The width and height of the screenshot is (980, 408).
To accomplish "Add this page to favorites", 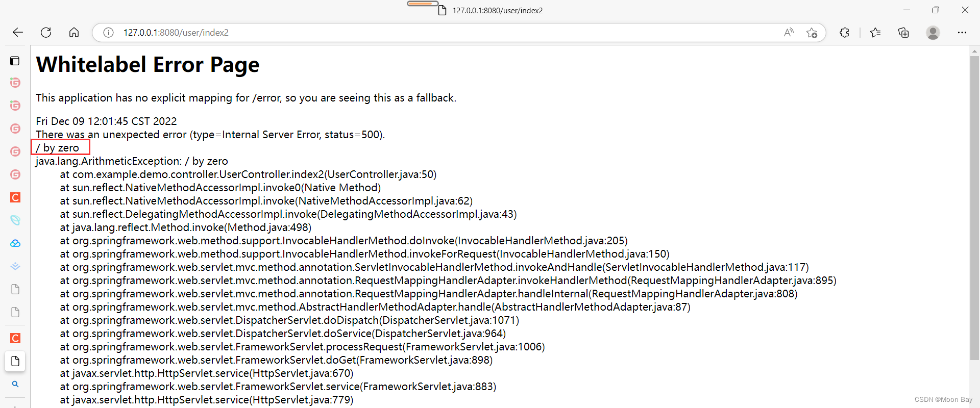I will point(812,33).
